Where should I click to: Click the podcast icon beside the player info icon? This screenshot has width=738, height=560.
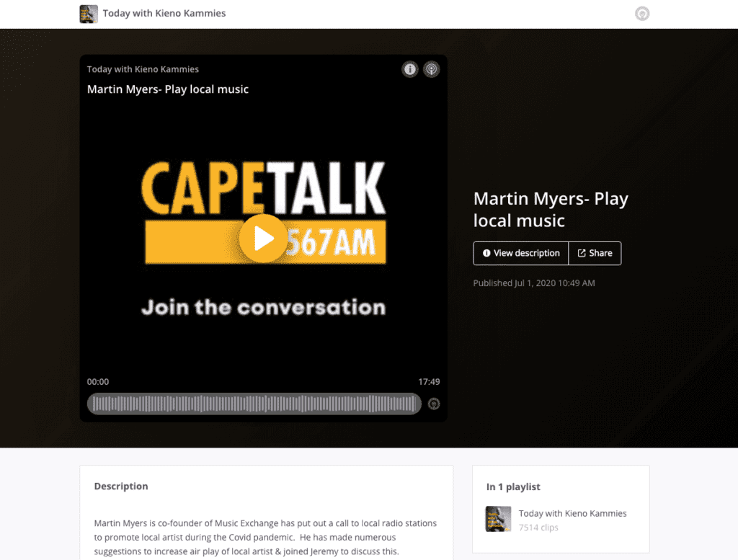click(x=431, y=69)
